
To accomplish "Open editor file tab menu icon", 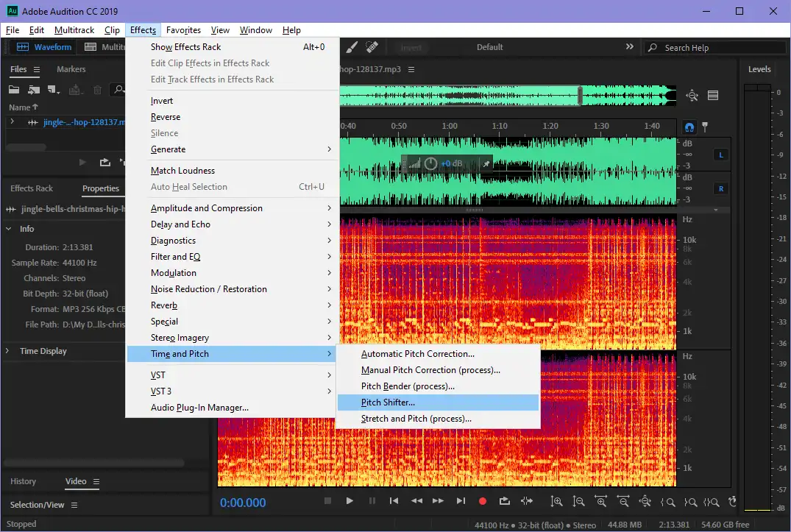I will 411,69.
